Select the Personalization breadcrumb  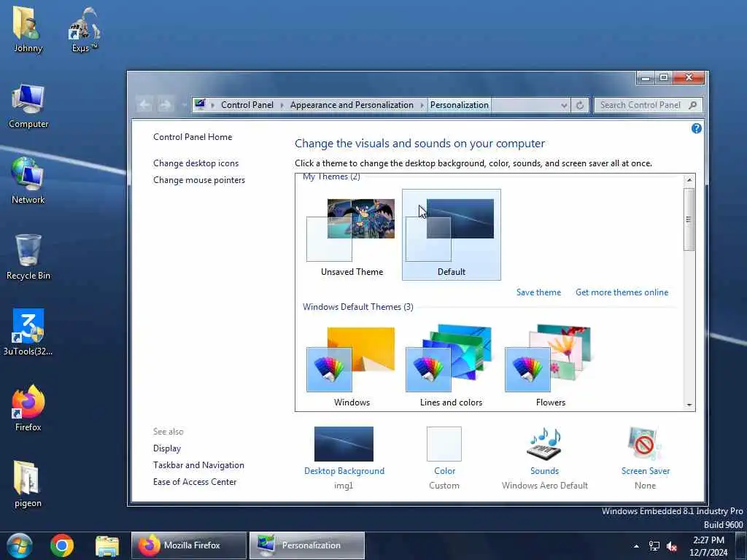coord(460,105)
